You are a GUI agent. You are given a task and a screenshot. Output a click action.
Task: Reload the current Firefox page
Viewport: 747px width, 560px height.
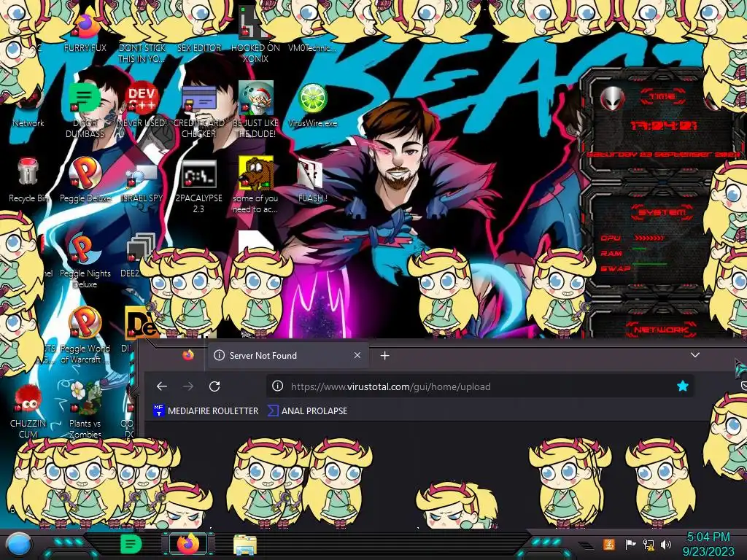214,386
